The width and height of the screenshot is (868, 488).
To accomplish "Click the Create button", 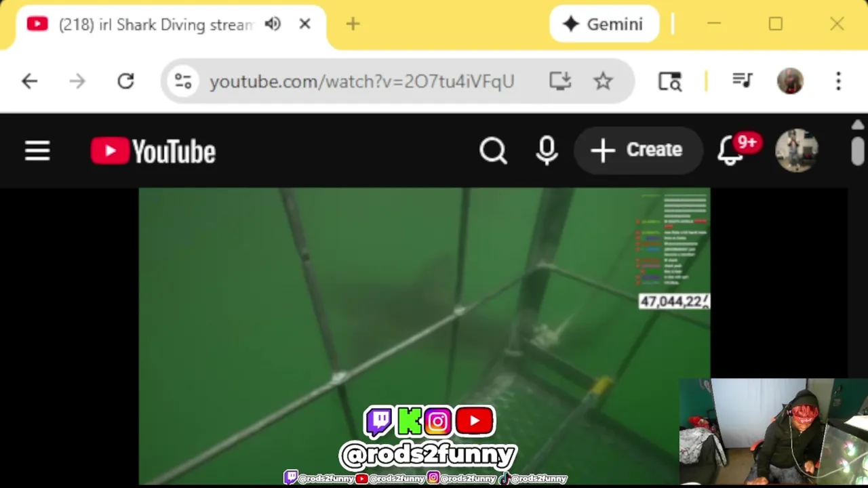I will point(637,150).
